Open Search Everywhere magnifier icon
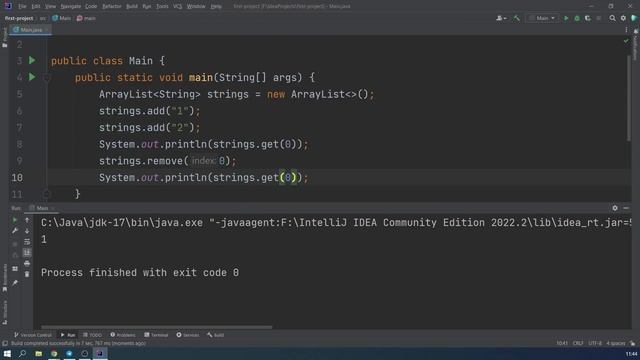The height and width of the screenshot is (360, 640). coord(612,18)
